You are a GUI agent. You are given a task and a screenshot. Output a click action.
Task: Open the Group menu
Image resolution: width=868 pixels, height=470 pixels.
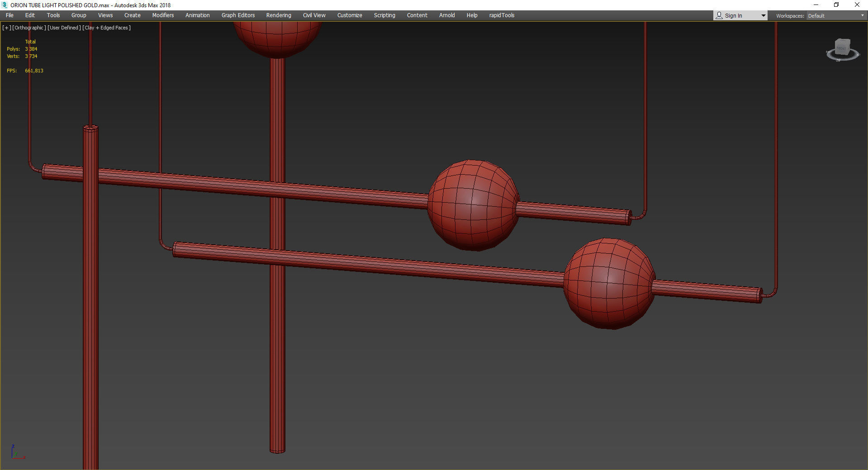click(79, 15)
